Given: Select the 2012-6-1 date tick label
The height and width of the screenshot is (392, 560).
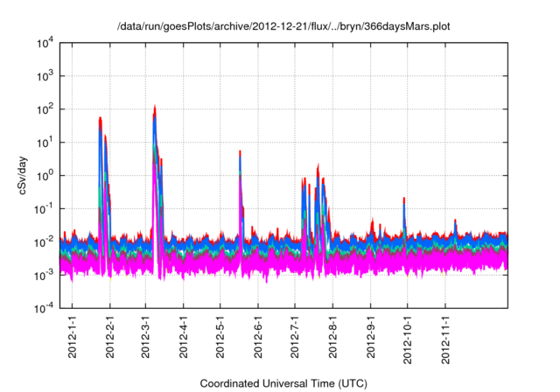Looking at the screenshot, I should pos(258,338).
